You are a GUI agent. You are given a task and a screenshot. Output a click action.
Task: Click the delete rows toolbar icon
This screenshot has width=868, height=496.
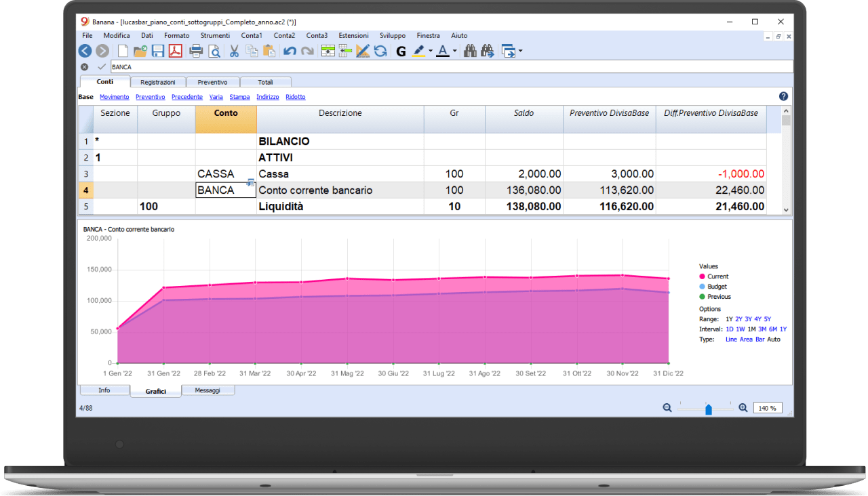tap(345, 51)
